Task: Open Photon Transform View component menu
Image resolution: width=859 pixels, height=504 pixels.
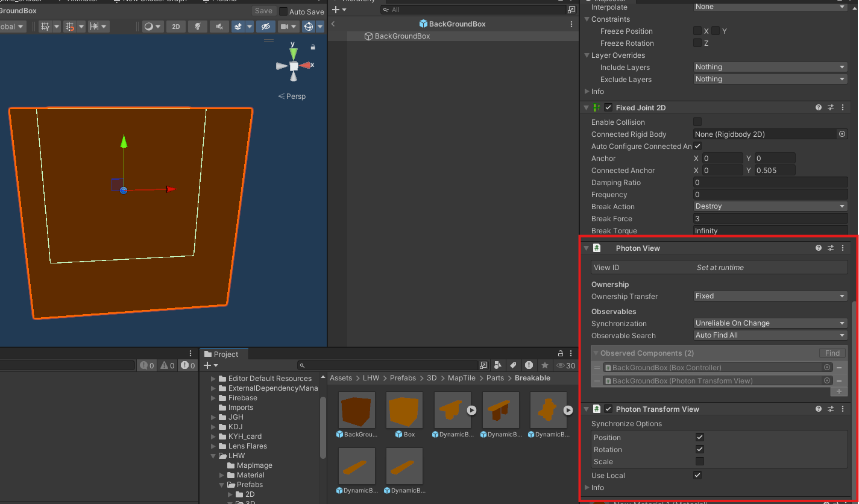Action: (843, 409)
